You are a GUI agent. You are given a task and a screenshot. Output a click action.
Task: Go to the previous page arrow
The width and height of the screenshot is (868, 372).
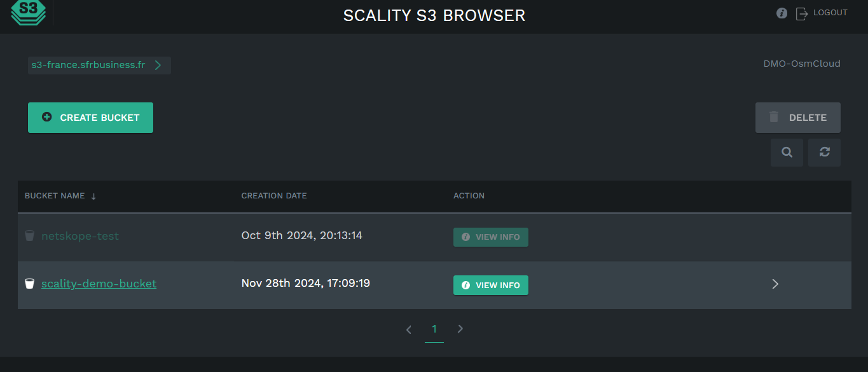(x=409, y=329)
